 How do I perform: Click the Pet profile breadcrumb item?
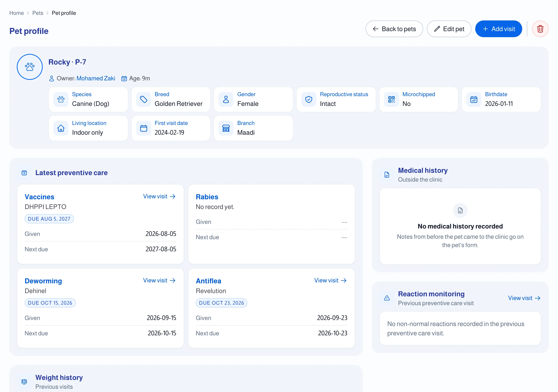pyautogui.click(x=64, y=13)
